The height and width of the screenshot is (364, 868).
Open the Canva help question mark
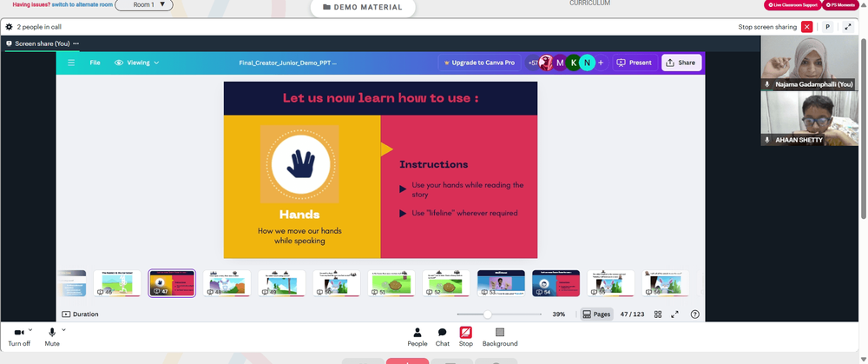(x=694, y=314)
